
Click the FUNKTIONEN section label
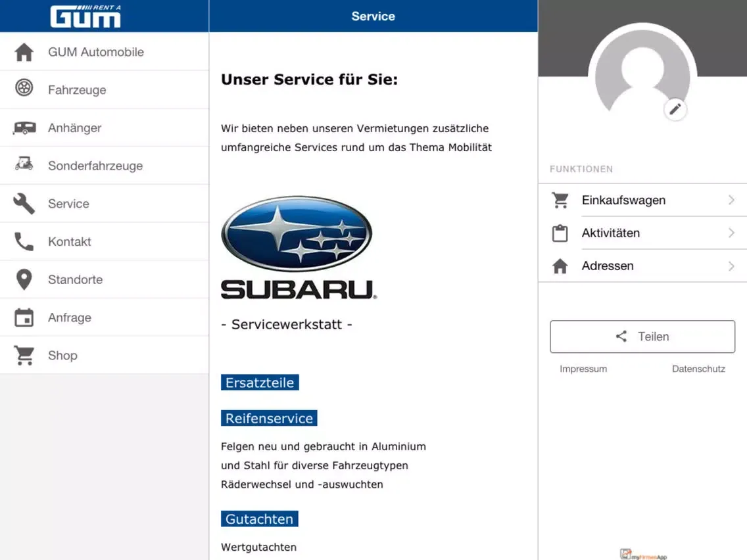tap(581, 169)
